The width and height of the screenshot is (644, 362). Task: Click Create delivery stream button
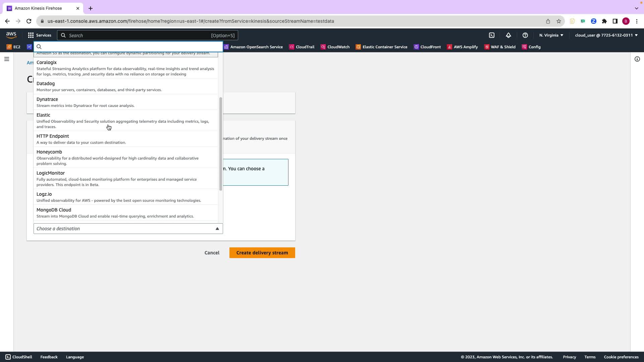262,253
